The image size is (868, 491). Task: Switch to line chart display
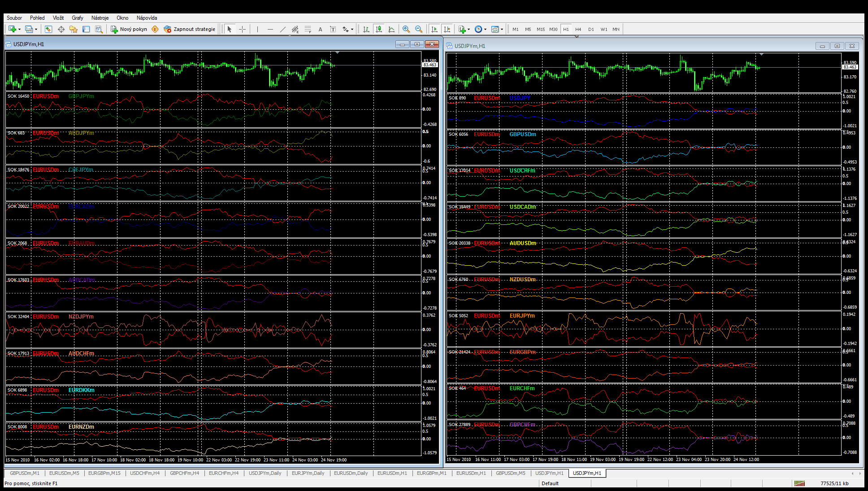pyautogui.click(x=391, y=29)
